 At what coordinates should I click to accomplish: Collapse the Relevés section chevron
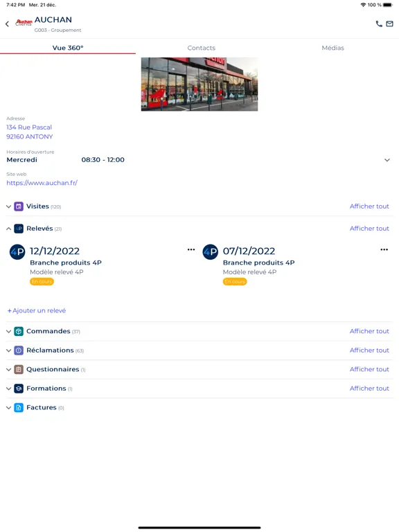[8, 229]
